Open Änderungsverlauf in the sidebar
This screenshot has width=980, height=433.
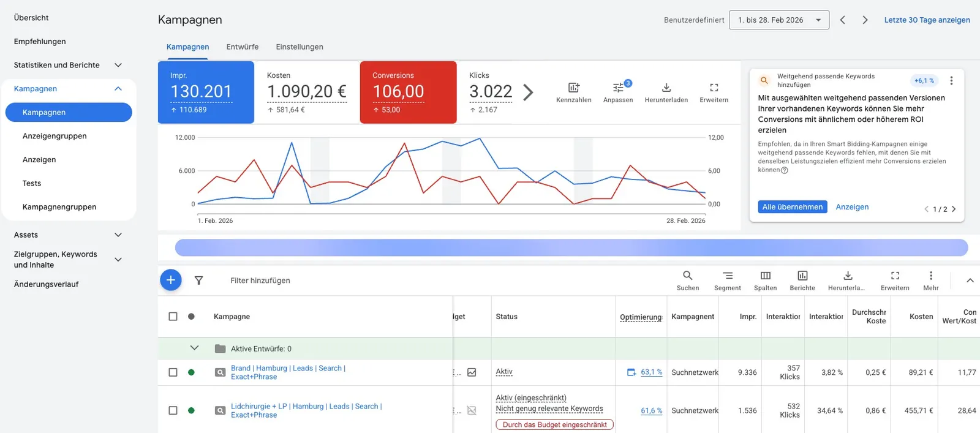pyautogui.click(x=46, y=284)
